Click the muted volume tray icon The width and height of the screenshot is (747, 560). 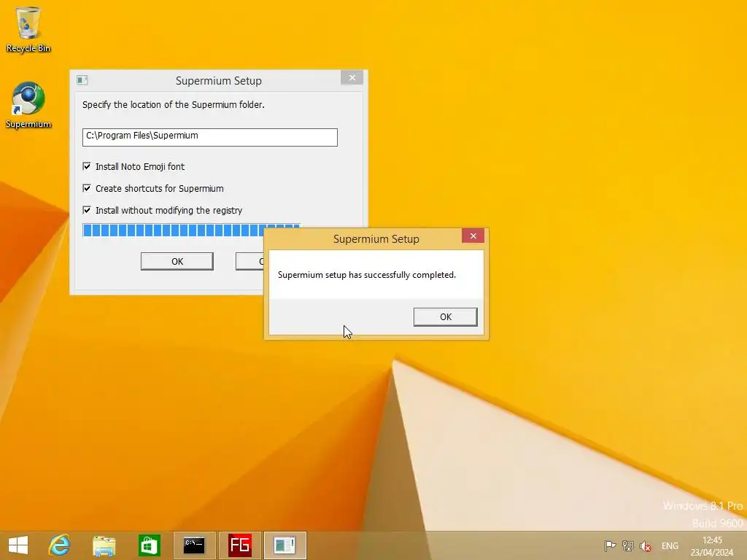[x=646, y=546]
